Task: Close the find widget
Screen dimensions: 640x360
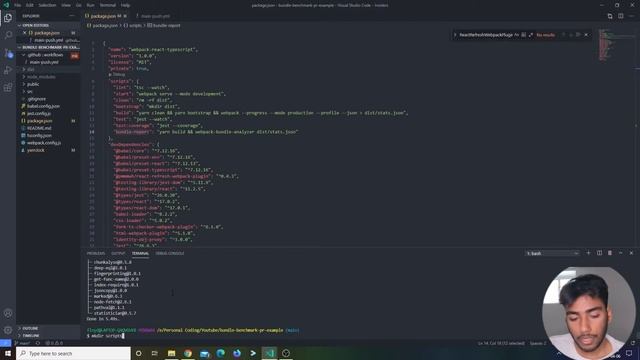Action: 587,35
